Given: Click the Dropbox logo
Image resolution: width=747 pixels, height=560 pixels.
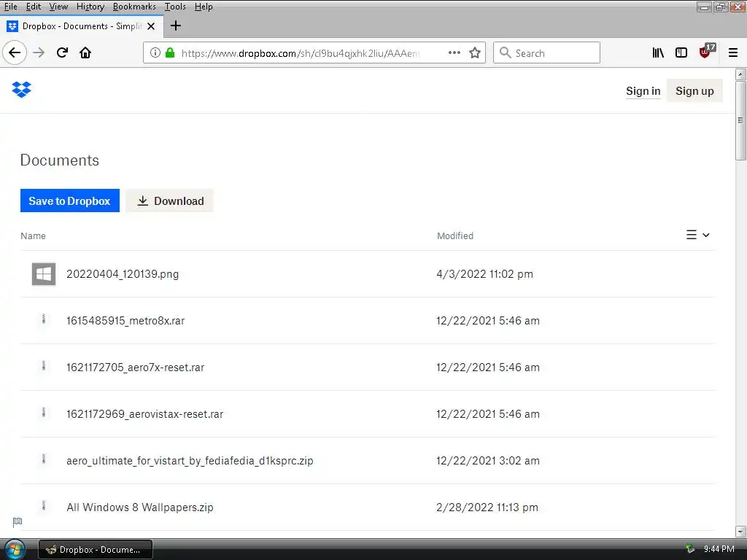Looking at the screenshot, I should [21, 90].
